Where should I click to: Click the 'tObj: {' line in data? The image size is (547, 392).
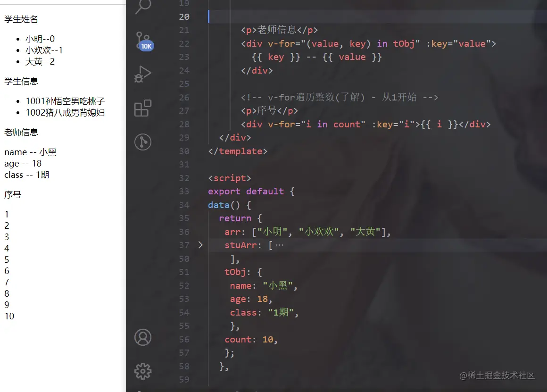point(243,272)
